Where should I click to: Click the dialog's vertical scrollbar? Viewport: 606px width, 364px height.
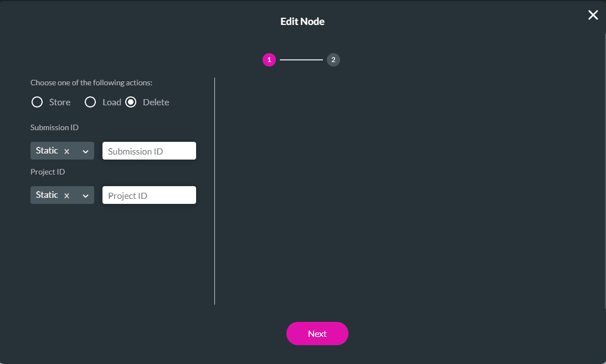(604, 166)
